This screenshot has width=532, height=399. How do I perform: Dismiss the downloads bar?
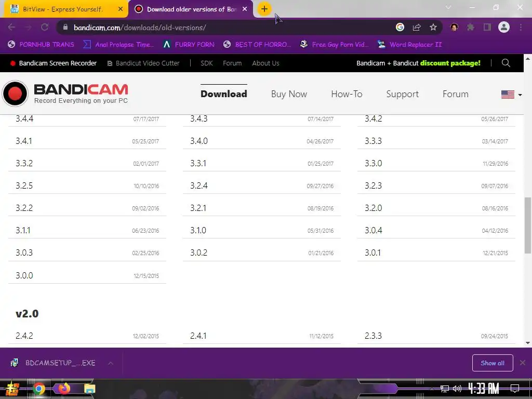(523, 363)
